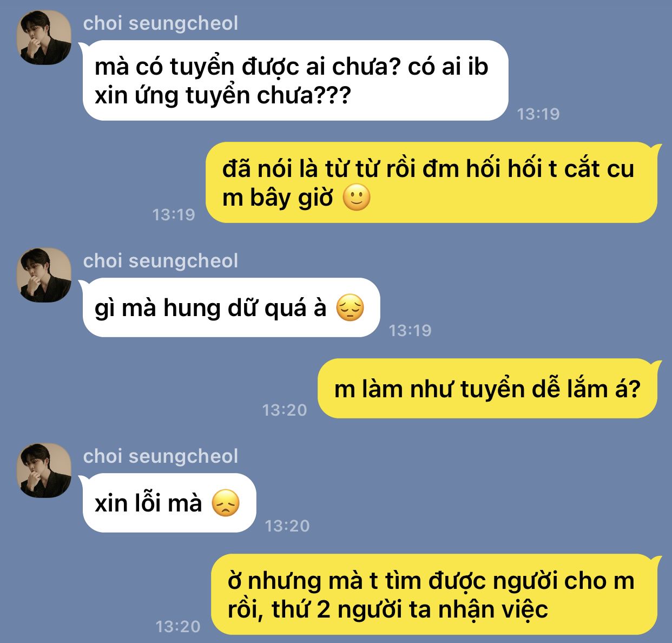
Task: Click the pensive emoji after "quá à"
Action: click(350, 308)
